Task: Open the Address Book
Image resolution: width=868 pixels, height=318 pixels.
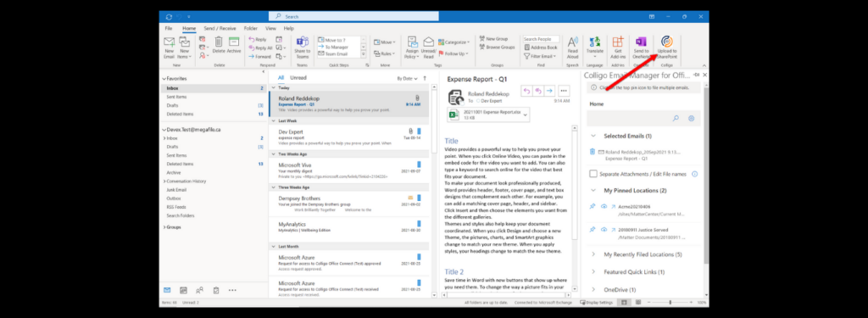Action: point(540,47)
